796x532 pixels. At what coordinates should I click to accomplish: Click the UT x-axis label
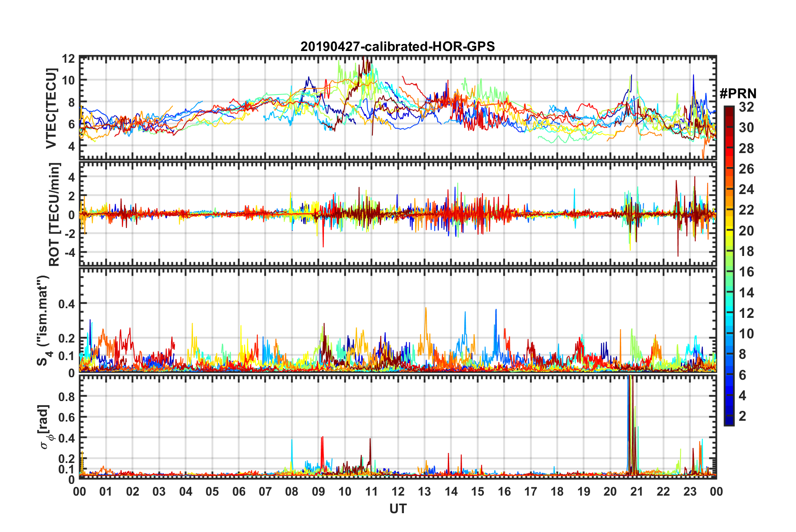pos(398,509)
